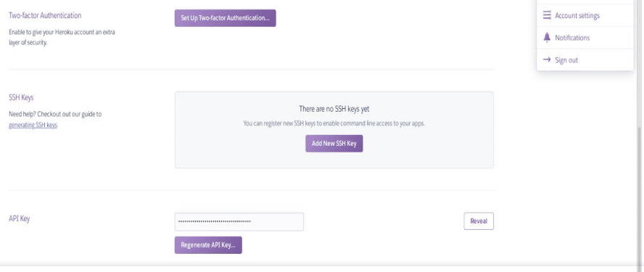Add a new SSH key
The image size is (644, 272).
coord(334,144)
